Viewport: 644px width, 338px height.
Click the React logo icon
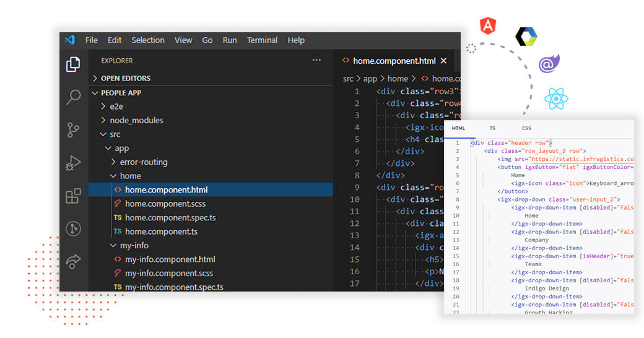tap(556, 98)
